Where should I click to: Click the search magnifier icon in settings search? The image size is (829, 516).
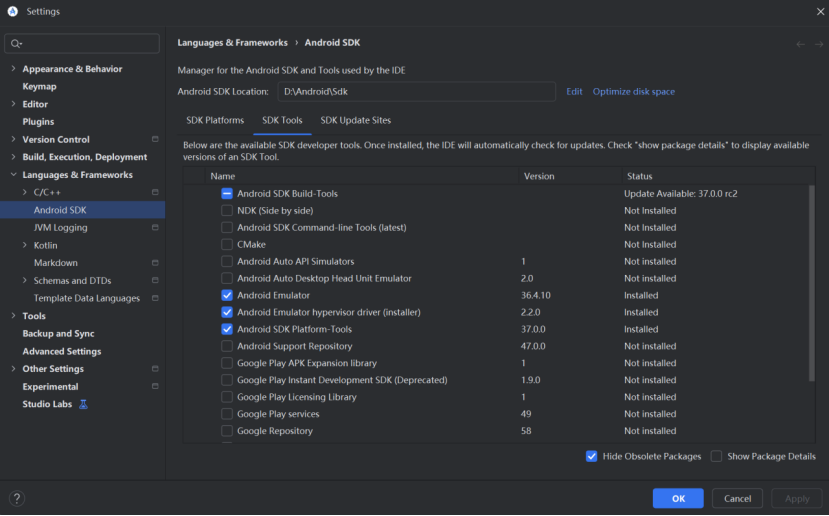[x=16, y=43]
